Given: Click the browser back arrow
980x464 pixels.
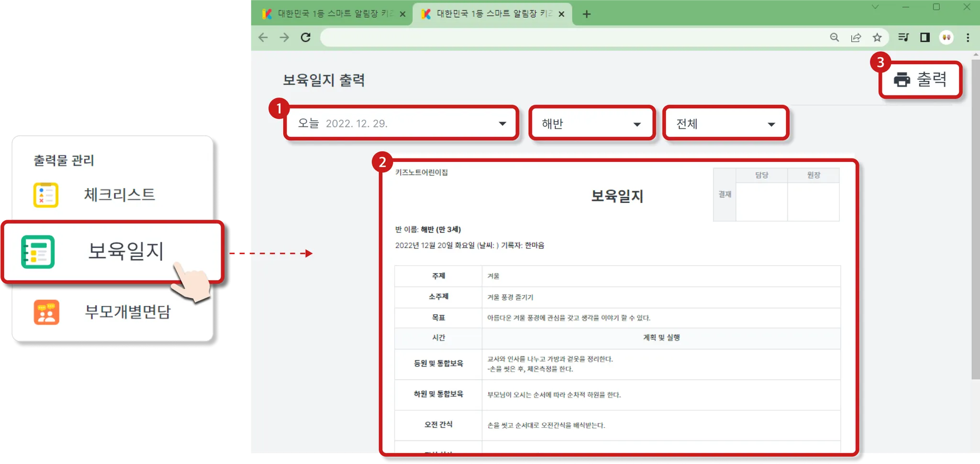Looking at the screenshot, I should pos(263,37).
